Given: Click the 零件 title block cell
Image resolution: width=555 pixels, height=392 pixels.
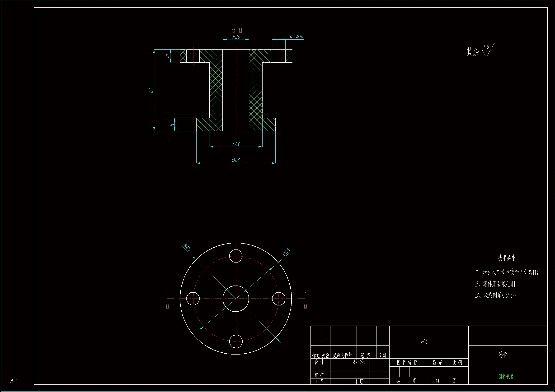Looking at the screenshot, I should click(x=503, y=355).
